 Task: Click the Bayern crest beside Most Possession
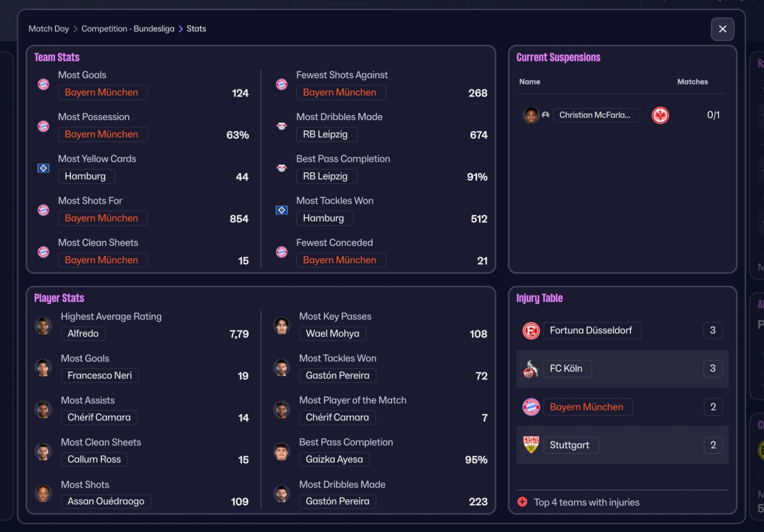pyautogui.click(x=44, y=126)
